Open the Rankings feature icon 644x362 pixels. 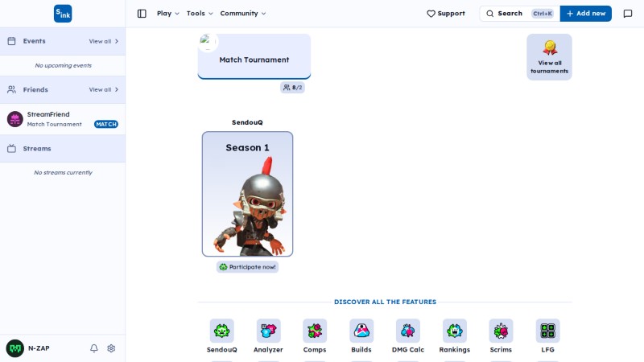click(x=455, y=331)
